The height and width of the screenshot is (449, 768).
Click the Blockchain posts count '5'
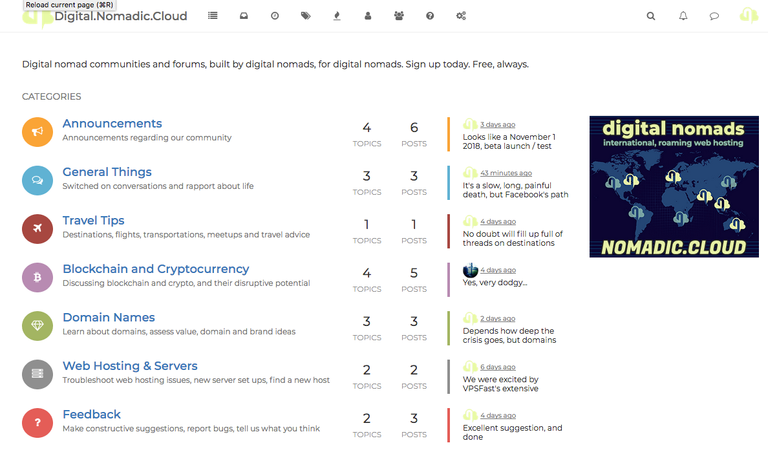coord(414,273)
